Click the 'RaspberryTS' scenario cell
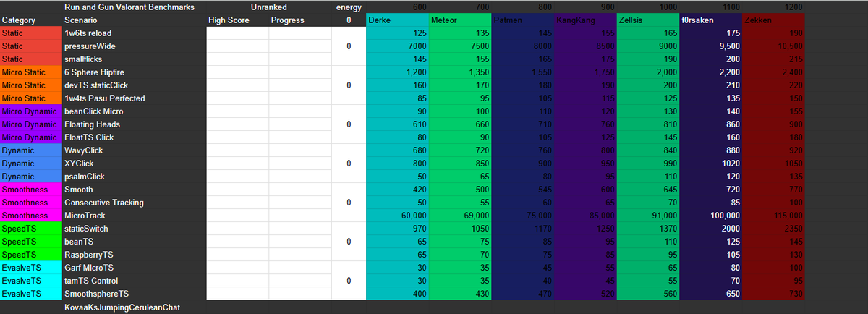This screenshot has width=868, height=314. tap(134, 254)
